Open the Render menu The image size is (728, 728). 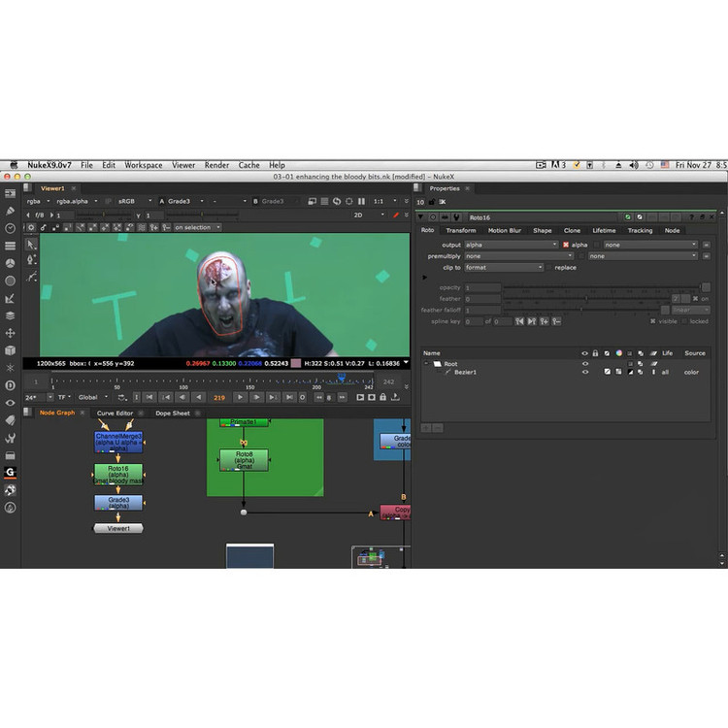click(216, 166)
